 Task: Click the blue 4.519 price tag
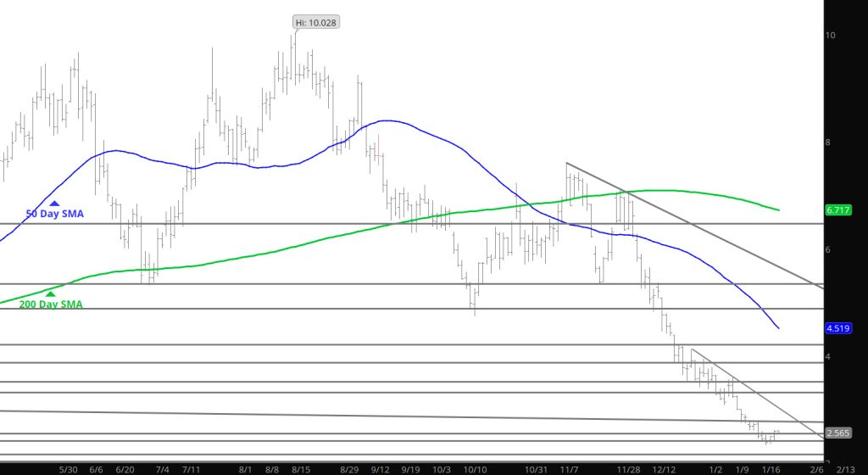(837, 327)
